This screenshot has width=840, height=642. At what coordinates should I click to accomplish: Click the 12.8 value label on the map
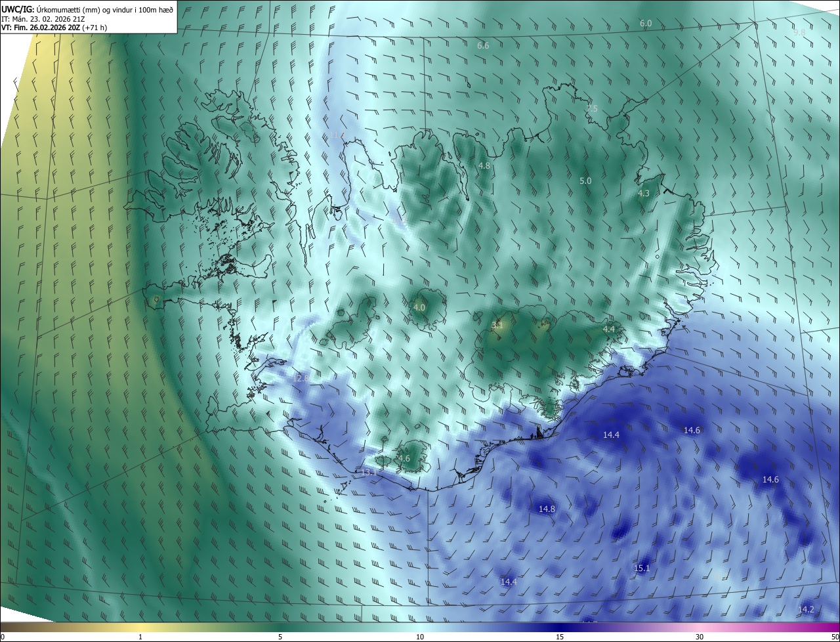click(x=301, y=379)
